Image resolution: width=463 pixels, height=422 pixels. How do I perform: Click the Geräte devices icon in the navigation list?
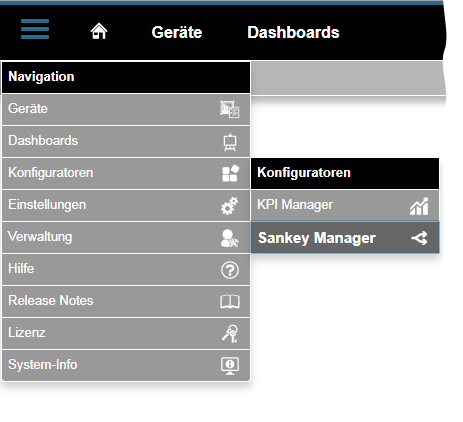(x=230, y=109)
